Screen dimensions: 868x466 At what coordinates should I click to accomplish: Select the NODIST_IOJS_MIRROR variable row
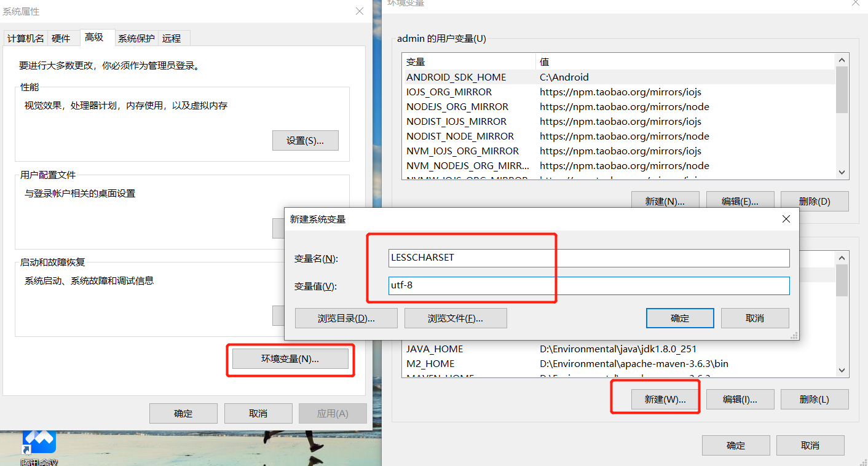[618, 122]
